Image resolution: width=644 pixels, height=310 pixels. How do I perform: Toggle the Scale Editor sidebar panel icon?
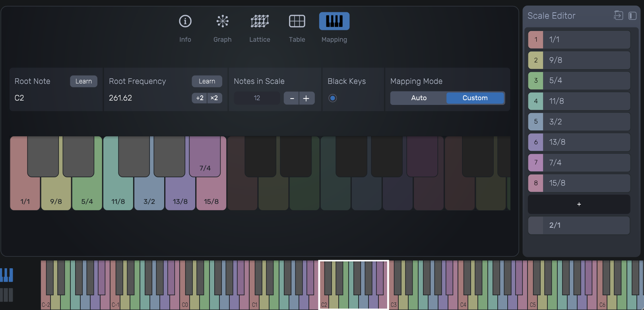click(632, 16)
